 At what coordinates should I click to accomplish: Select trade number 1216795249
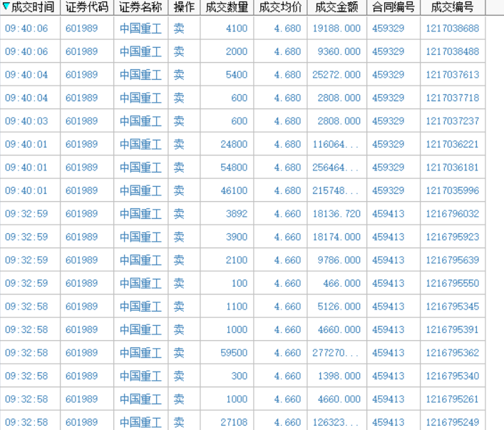click(x=453, y=422)
